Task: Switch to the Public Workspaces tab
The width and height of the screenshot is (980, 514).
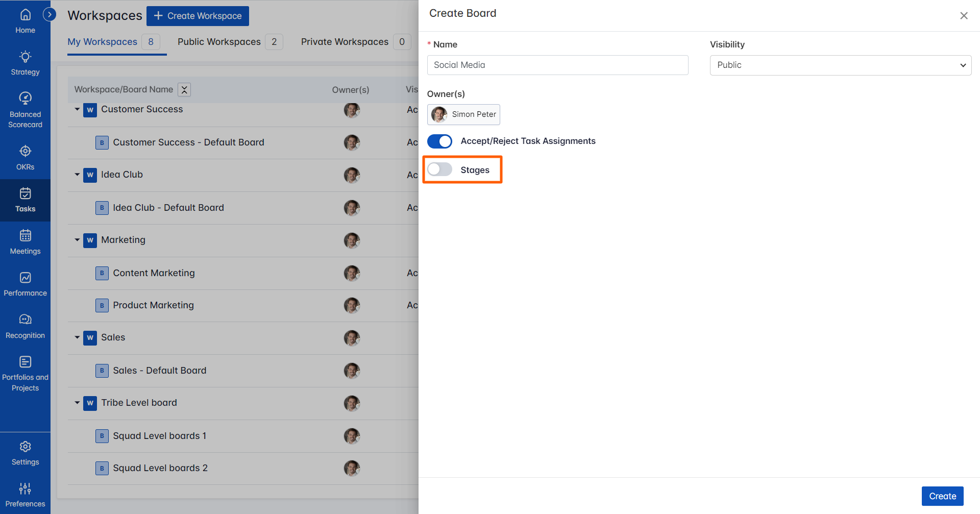Action: [x=219, y=41]
